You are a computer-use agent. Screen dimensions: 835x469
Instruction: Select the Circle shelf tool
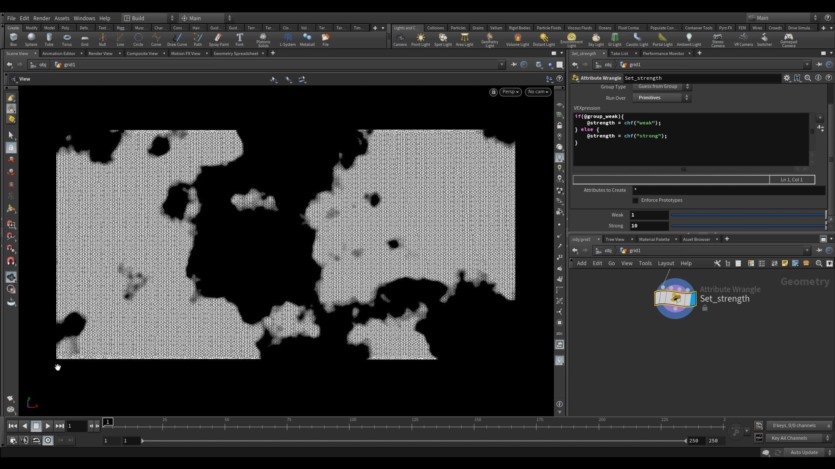point(138,39)
